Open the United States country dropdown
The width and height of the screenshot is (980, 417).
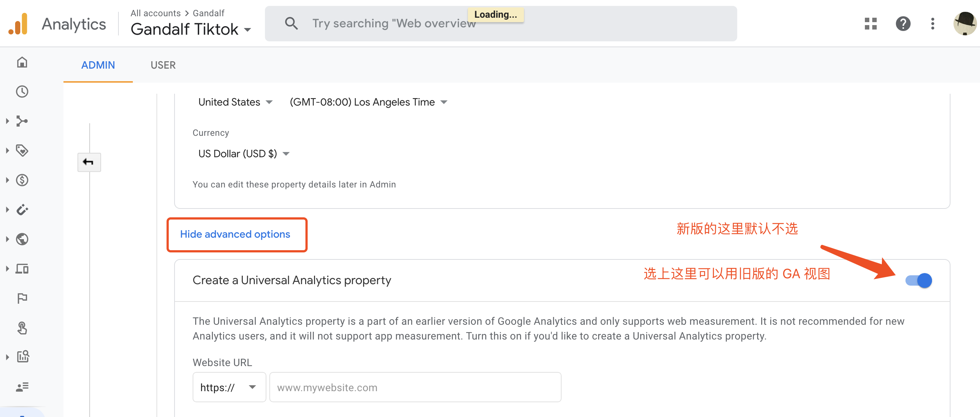235,102
